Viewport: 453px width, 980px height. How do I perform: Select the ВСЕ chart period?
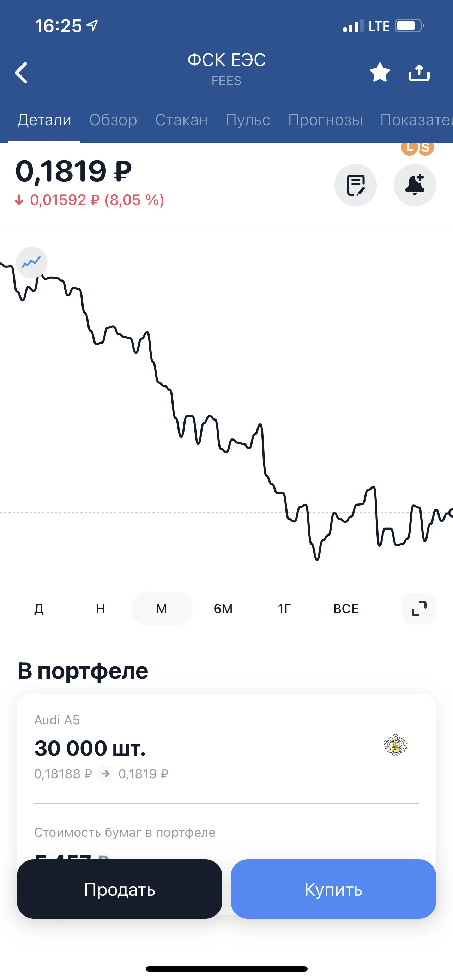pyautogui.click(x=346, y=608)
